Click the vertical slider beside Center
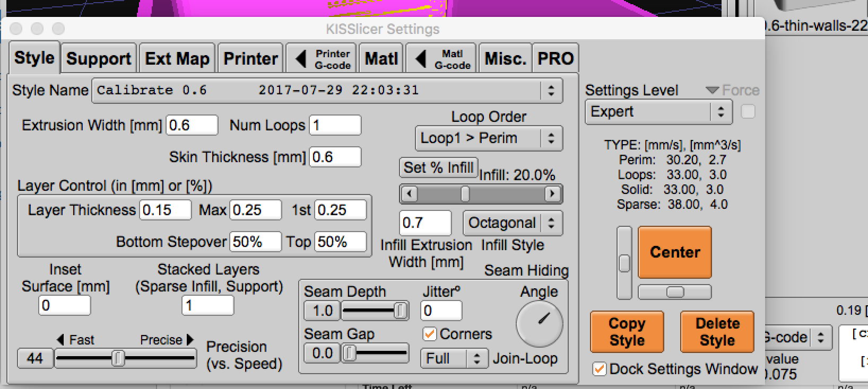 point(624,263)
